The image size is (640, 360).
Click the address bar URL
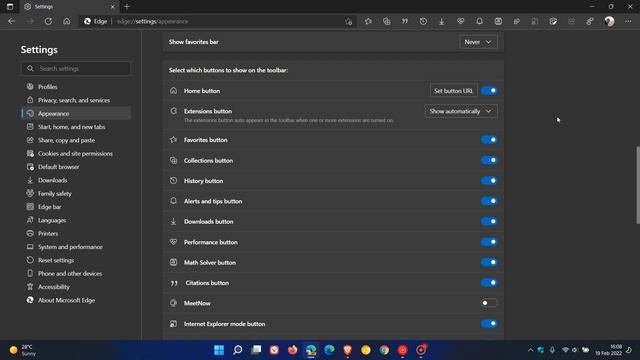click(152, 21)
